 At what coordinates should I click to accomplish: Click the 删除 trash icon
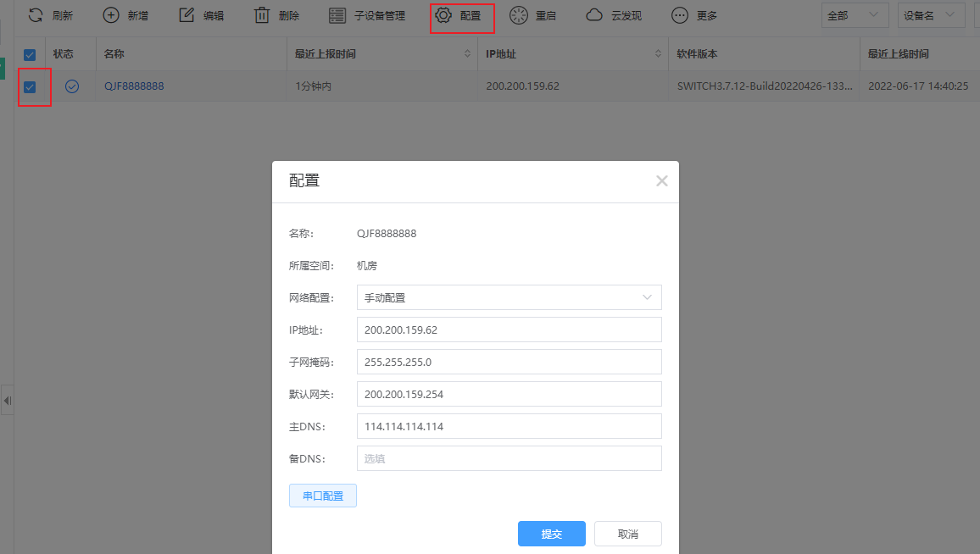[x=261, y=15]
